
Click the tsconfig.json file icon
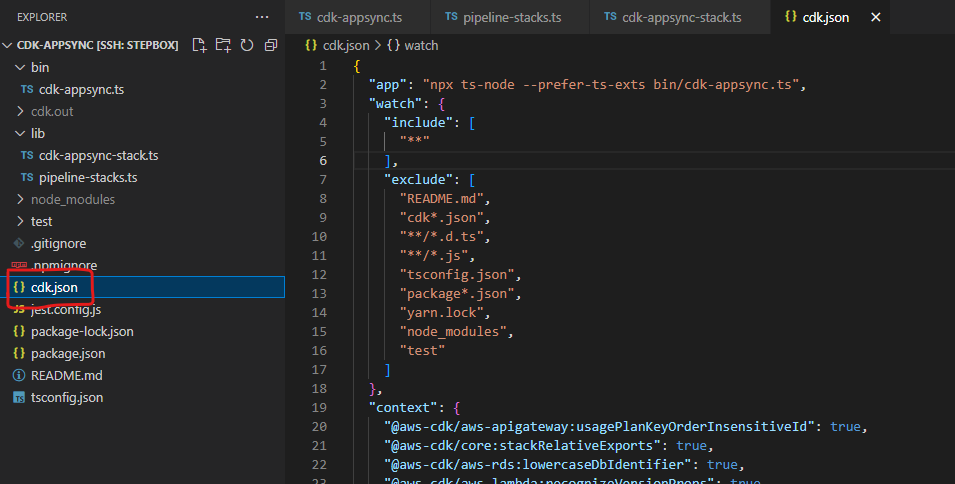tap(19, 398)
